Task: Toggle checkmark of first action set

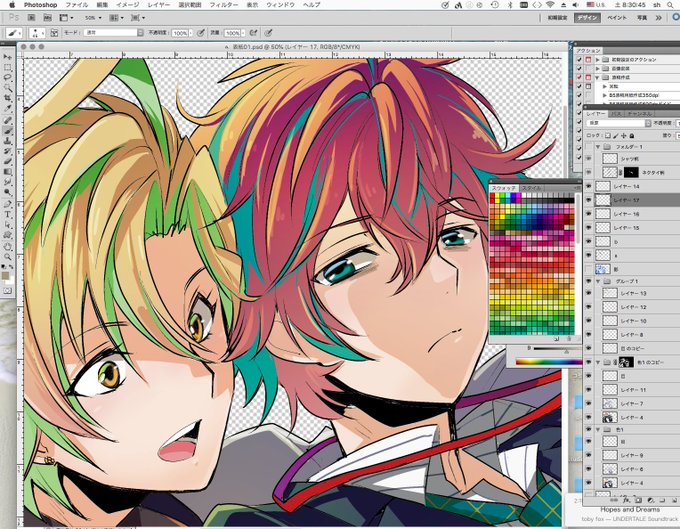Action: tap(579, 59)
